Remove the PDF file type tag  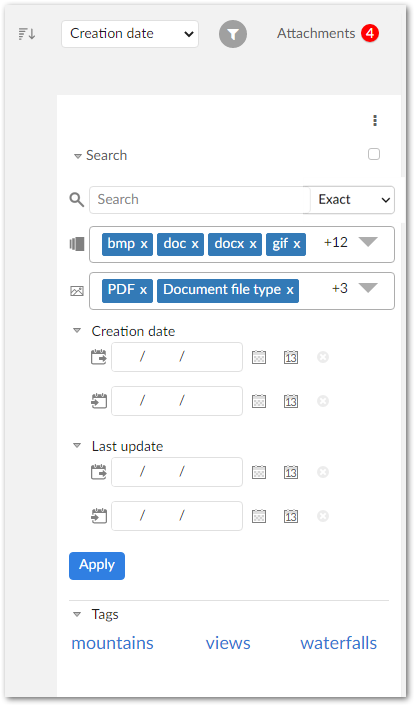(x=143, y=290)
